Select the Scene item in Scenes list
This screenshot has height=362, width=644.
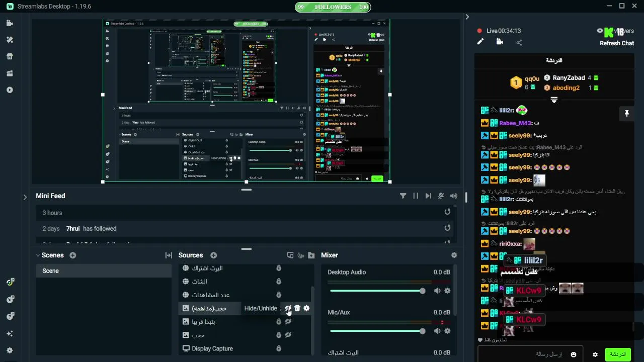pyautogui.click(x=104, y=270)
